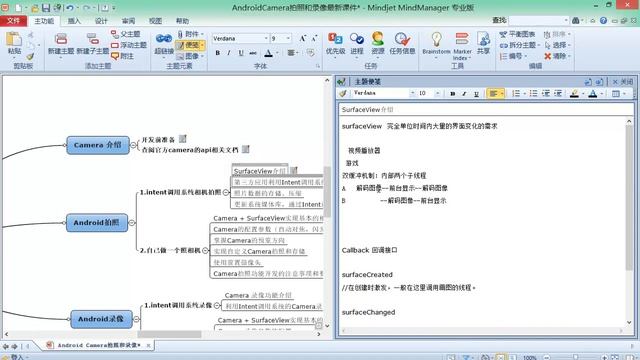
Task: Click the grow font size icon
Action: coord(302,38)
